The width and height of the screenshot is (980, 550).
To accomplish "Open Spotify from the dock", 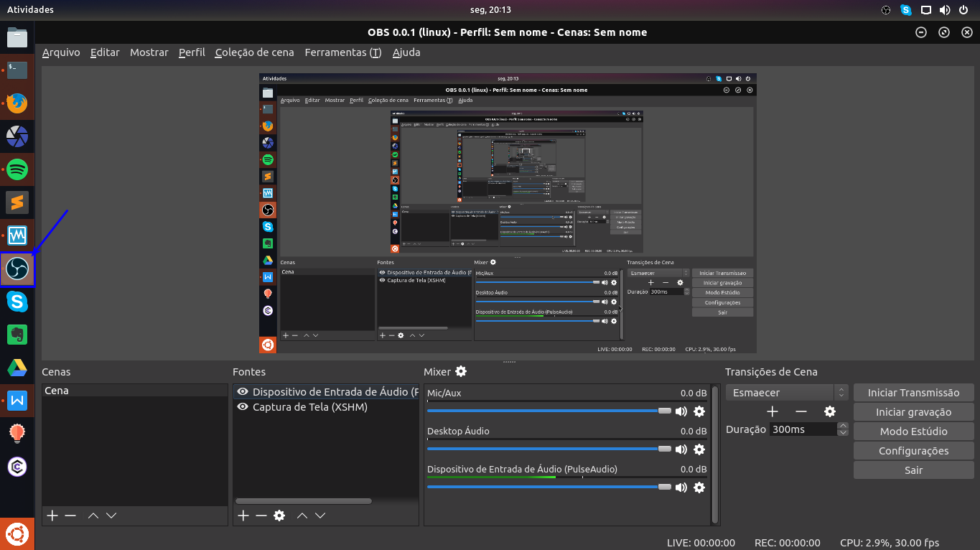I will [17, 170].
